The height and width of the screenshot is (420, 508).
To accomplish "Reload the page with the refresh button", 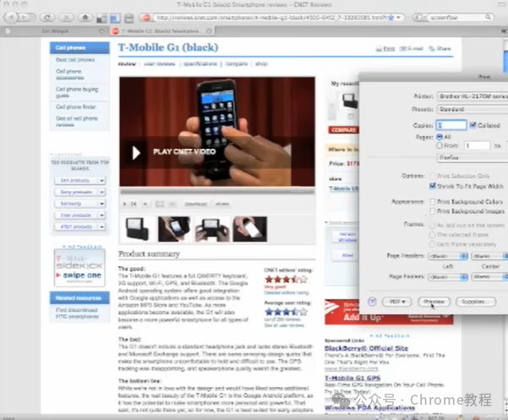I will (47, 17).
